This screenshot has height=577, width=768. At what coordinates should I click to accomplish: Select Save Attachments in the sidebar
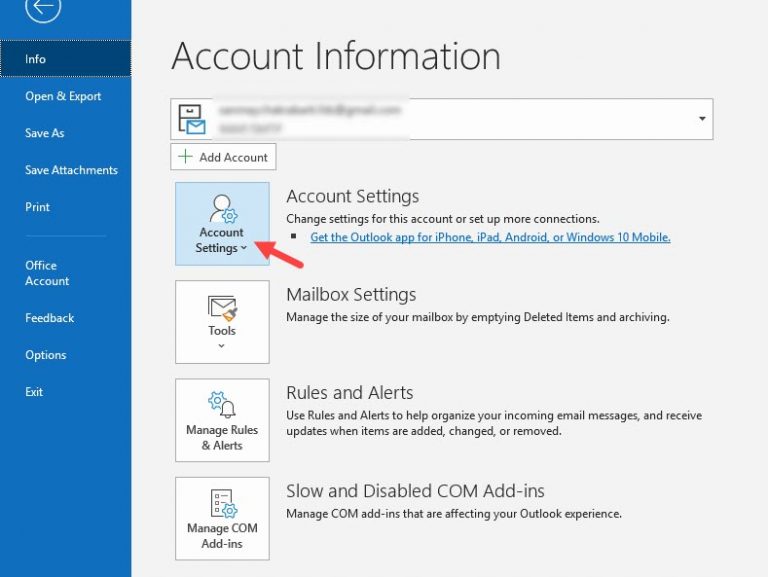[x=72, y=170]
